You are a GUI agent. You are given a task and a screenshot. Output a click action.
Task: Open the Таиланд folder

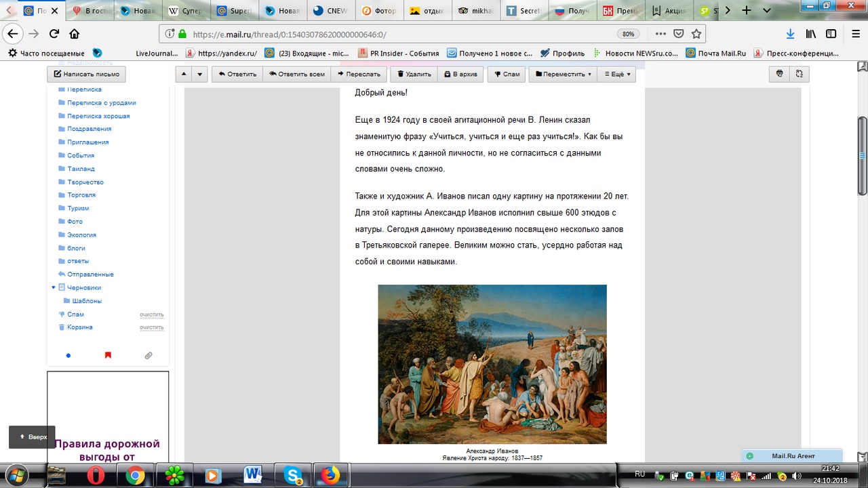pyautogui.click(x=81, y=169)
